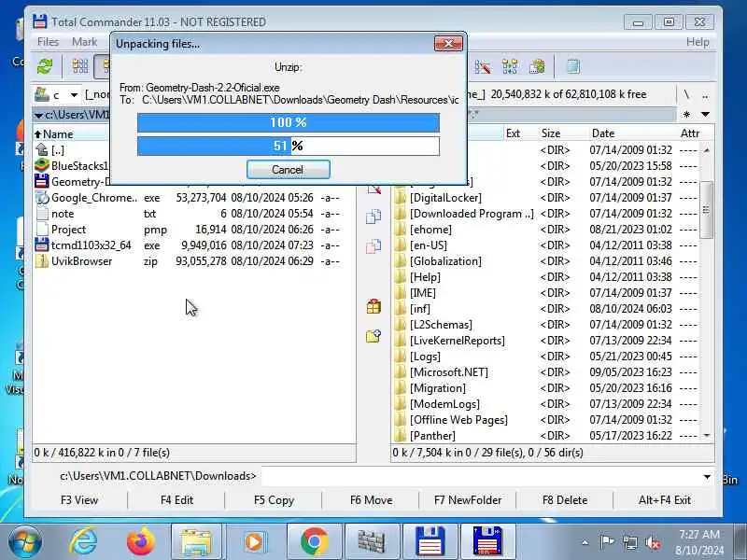Open the Mark menu
The height and width of the screenshot is (560, 747).
pos(84,42)
